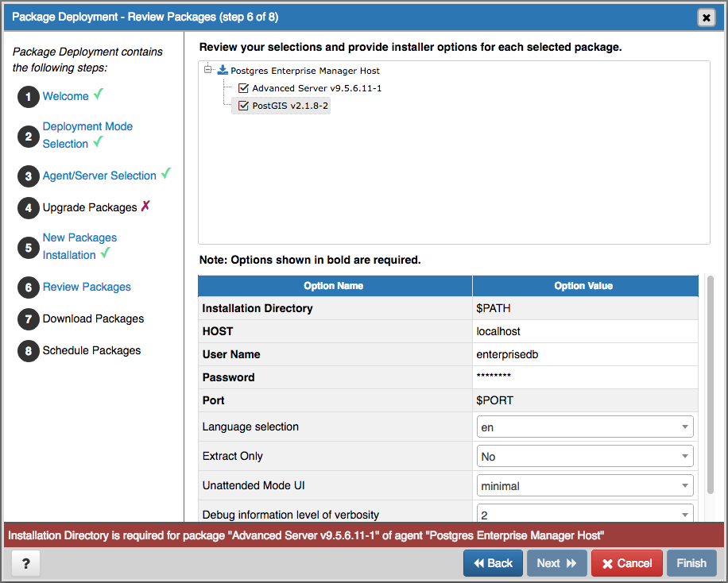This screenshot has width=728, height=583.
Task: Click green checkmark next to Agent/Server Selection
Action: click(166, 174)
